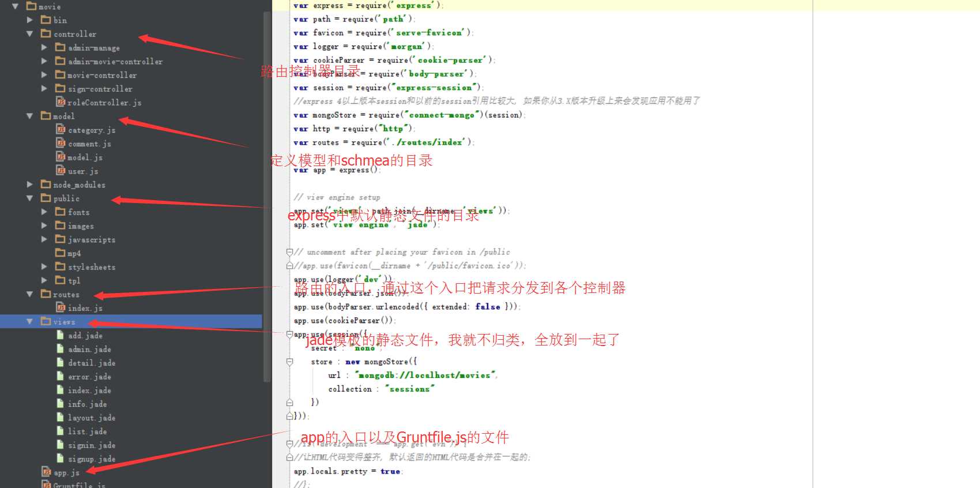Screen dimensions: 980x488
Task: Select the movie-controller folder
Action: click(102, 75)
